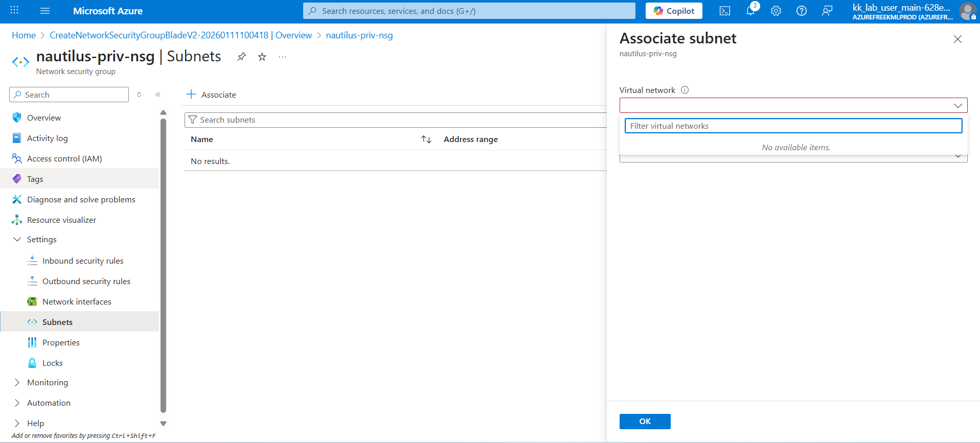Image resolution: width=980 pixels, height=443 pixels.
Task: Open the Virtual network dropdown
Action: [793, 105]
